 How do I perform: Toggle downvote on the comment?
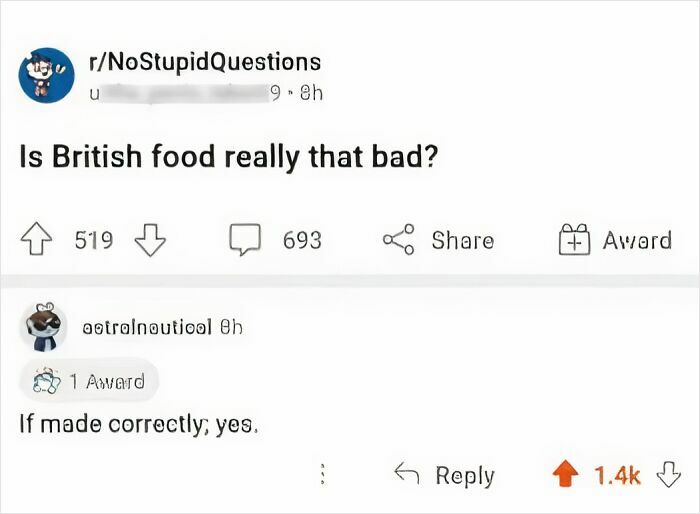pyautogui.click(x=669, y=476)
